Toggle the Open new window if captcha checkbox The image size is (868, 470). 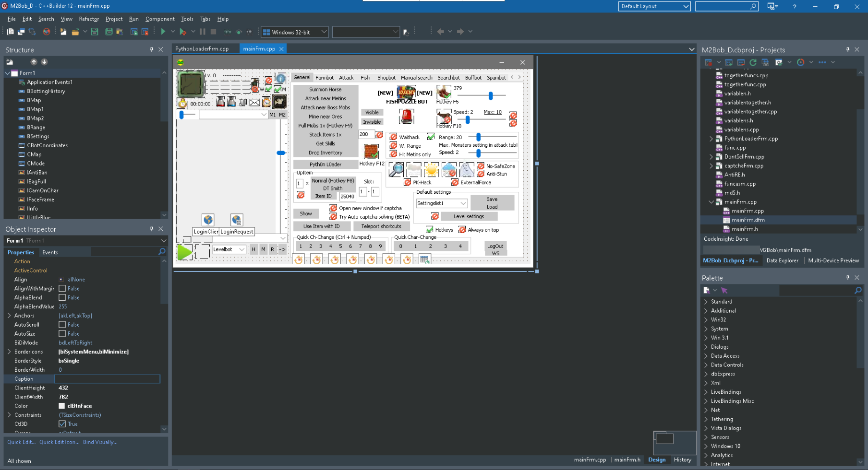333,208
